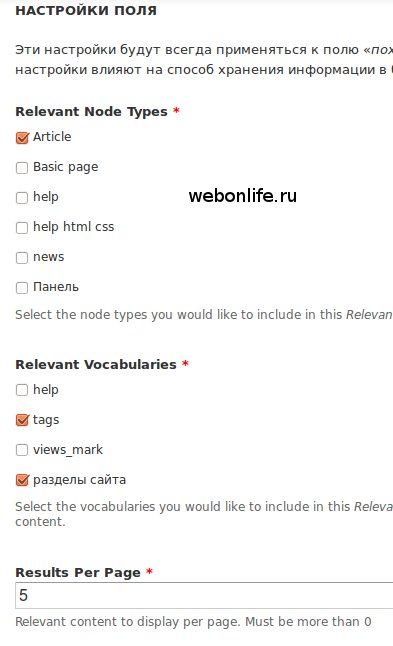393x646 pixels.
Task: Toggle the Панель checkbox
Action: click(22, 288)
